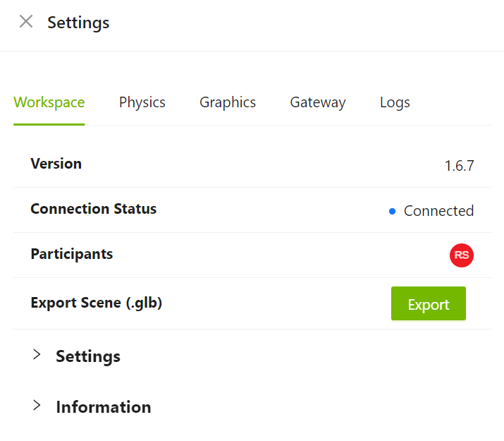Click the Settings section heading

click(88, 356)
